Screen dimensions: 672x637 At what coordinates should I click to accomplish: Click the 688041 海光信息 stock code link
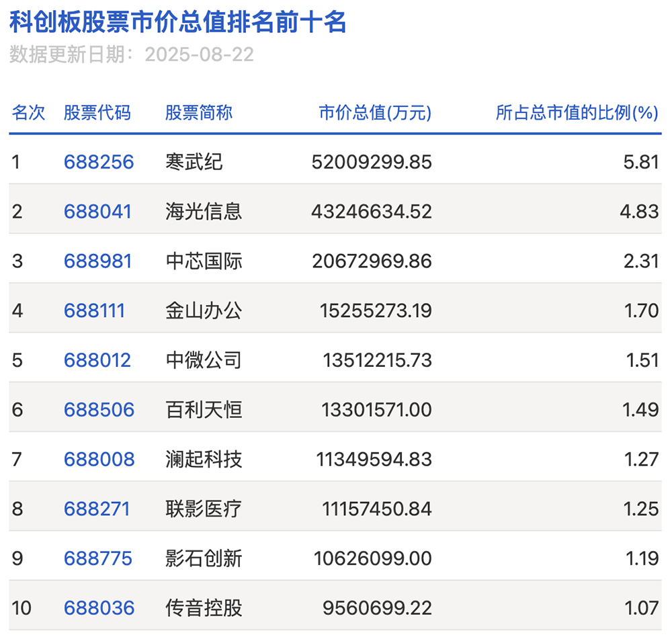(x=98, y=211)
